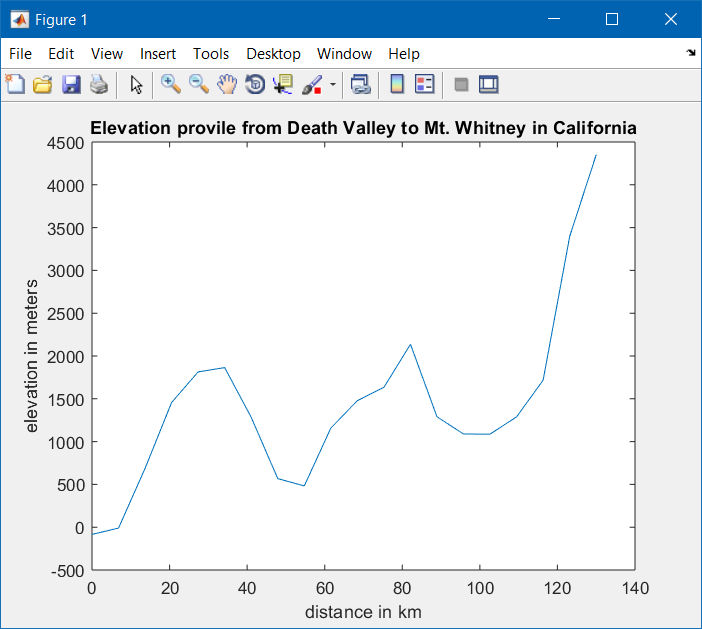Print the figure with the printer icon

click(x=98, y=85)
